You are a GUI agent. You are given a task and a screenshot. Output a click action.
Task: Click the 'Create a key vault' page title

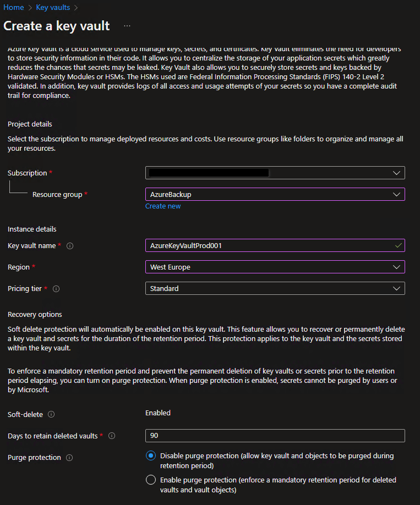56,26
